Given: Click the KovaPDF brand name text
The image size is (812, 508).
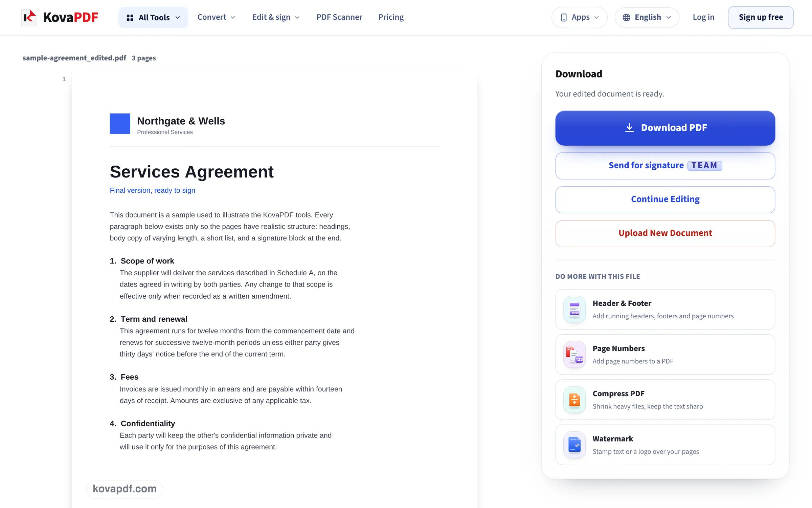Looking at the screenshot, I should point(71,17).
